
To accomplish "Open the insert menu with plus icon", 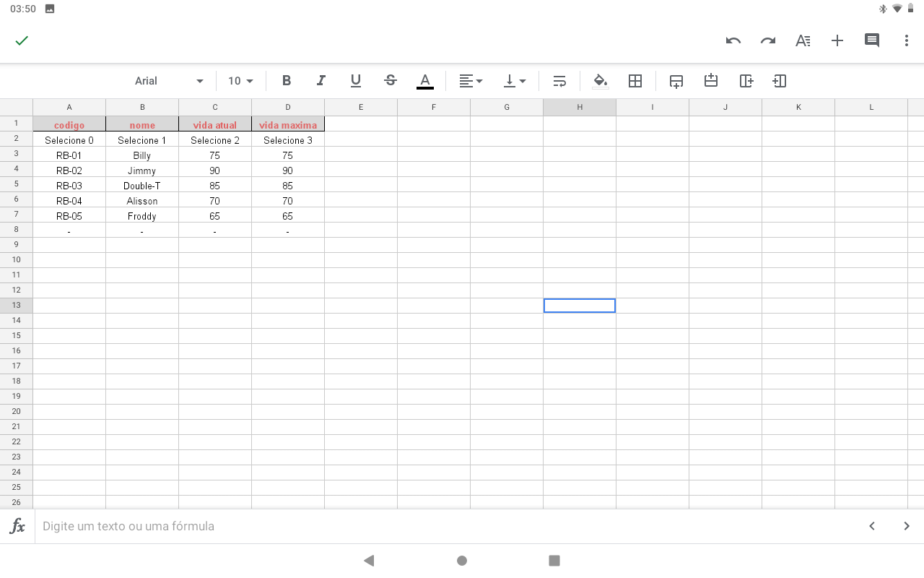I will [x=837, y=40].
